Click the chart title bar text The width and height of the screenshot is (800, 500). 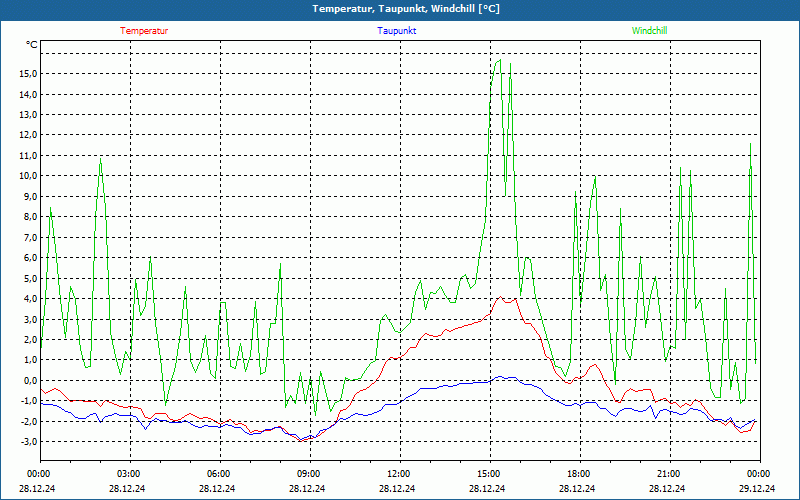point(400,9)
